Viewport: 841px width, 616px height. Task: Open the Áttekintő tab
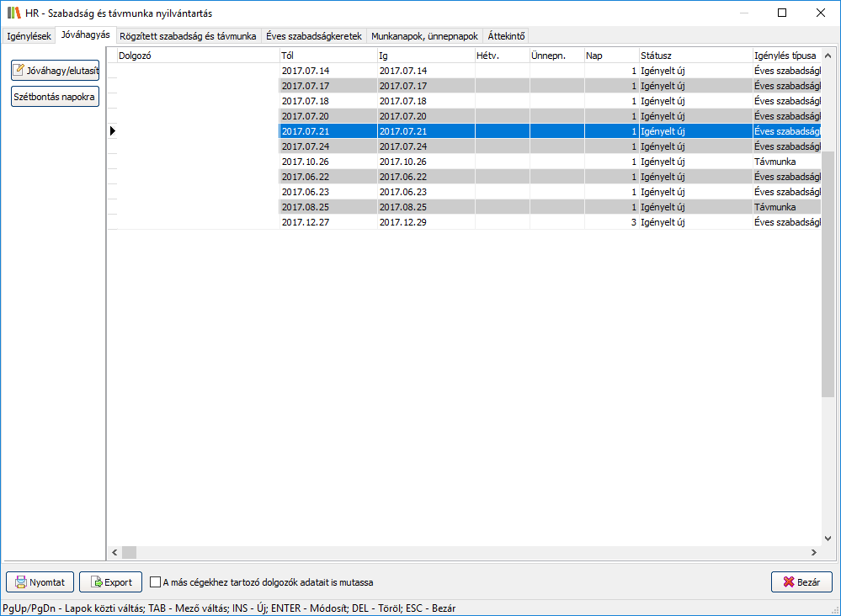pos(506,36)
